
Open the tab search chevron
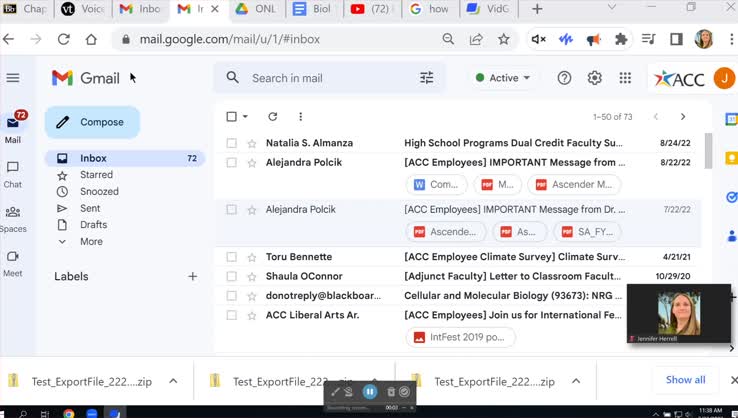[612, 8]
